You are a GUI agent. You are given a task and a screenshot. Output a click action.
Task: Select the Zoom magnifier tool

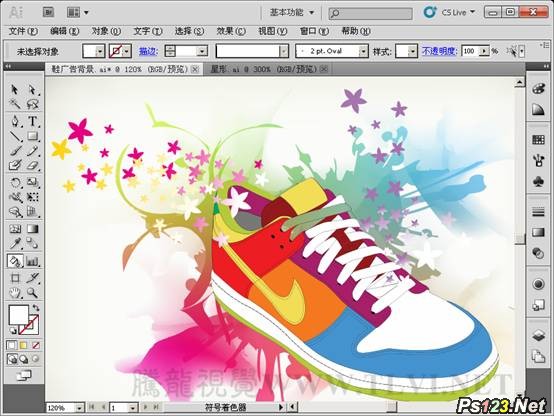tap(33, 293)
